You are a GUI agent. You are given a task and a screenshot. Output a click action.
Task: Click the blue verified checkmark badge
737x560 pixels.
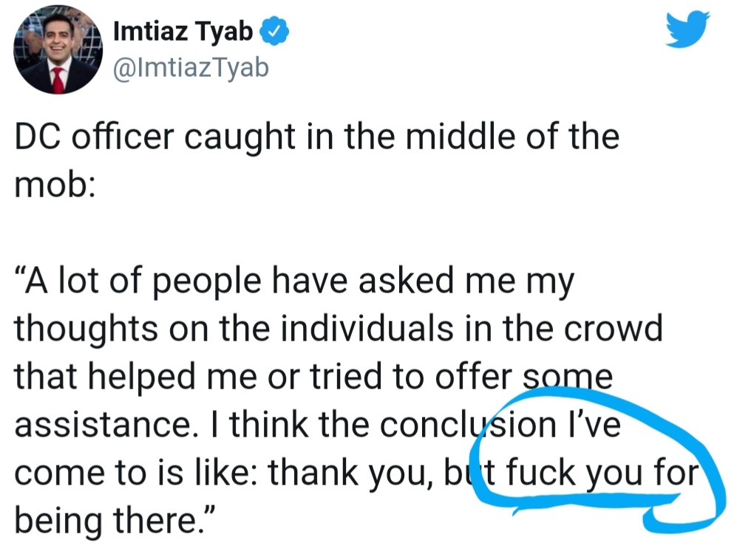pos(274,31)
